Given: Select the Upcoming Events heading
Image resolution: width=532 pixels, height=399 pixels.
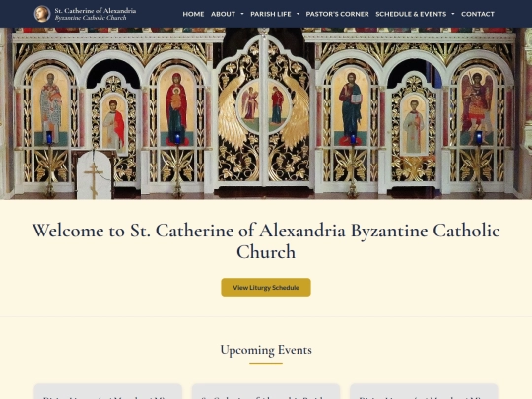Looking at the screenshot, I should tap(266, 350).
